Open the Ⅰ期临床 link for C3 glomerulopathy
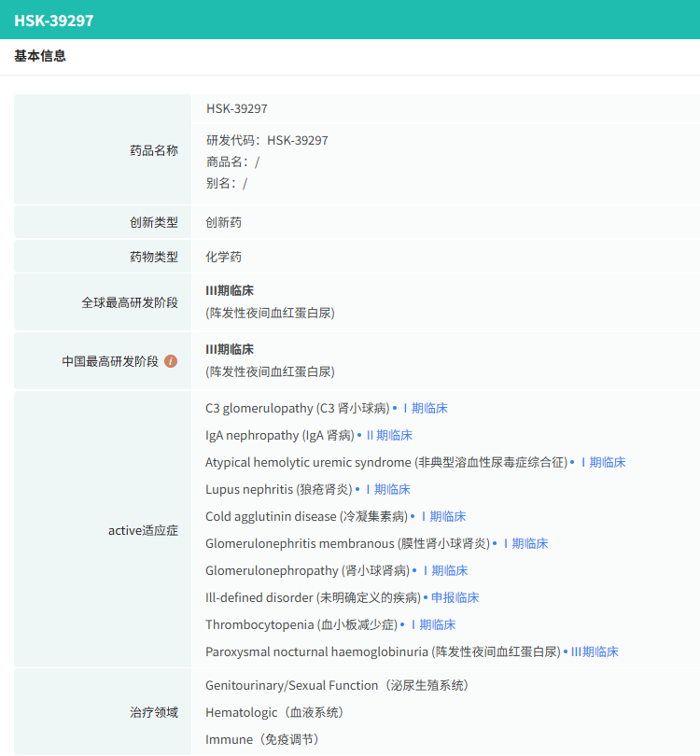700x756 pixels. tap(426, 409)
